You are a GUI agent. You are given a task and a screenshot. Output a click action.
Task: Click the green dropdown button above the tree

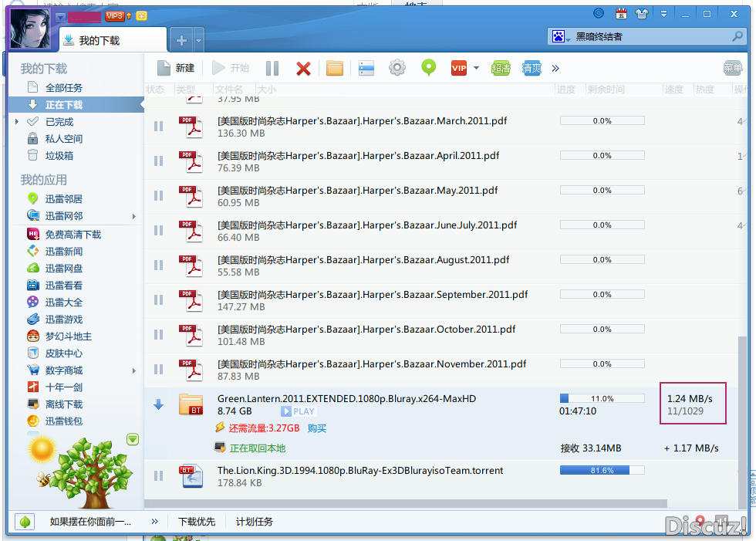coord(133,439)
